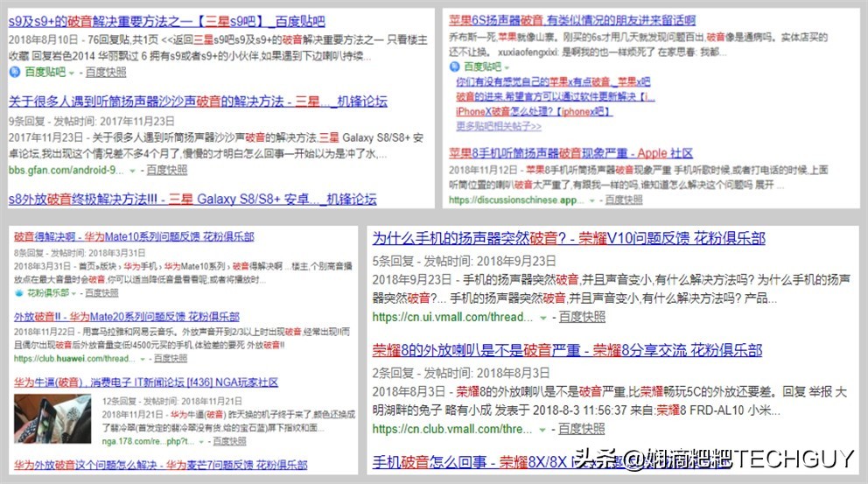The width and height of the screenshot is (868, 484).
Task: Open 你们有没有感觉自己的苹果x有点破音 sub-link
Action: click(553, 82)
